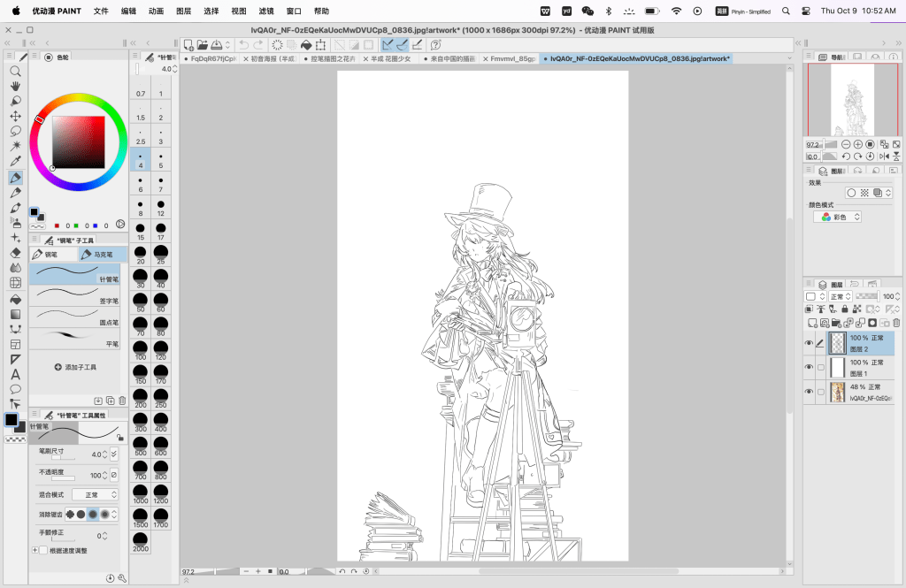Select brush size 30 preset
This screenshot has width=906, height=588.
[141, 278]
